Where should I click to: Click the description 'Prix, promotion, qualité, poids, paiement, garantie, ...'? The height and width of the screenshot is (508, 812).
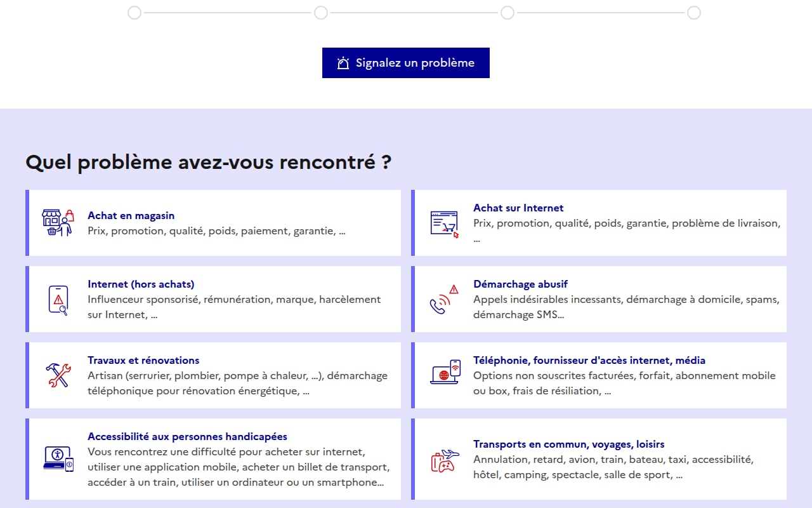[216, 231]
